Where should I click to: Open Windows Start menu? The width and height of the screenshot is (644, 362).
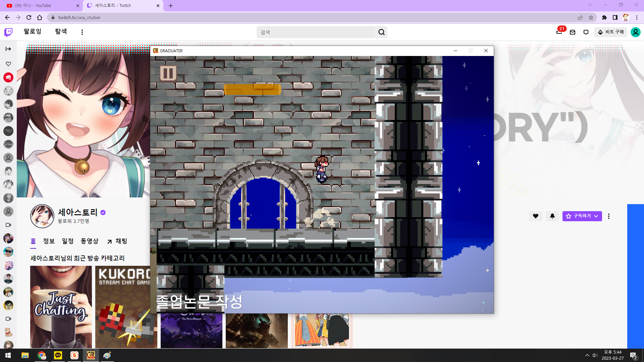pyautogui.click(x=8, y=355)
